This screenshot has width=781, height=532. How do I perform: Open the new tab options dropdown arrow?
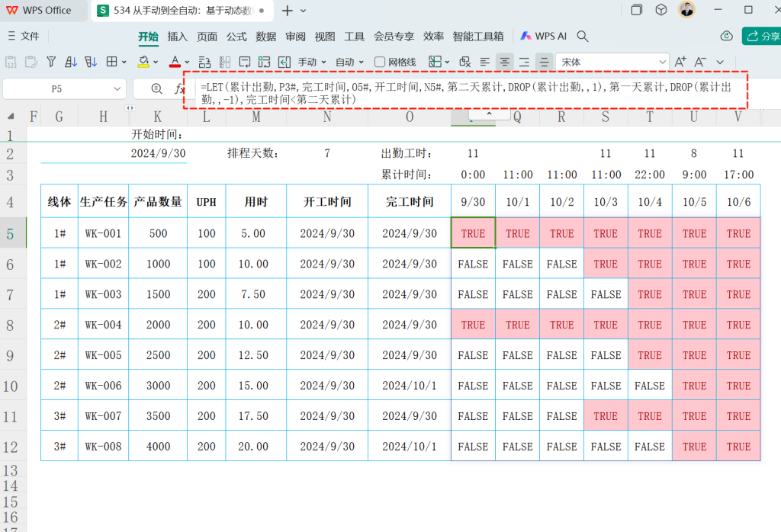[x=304, y=11]
